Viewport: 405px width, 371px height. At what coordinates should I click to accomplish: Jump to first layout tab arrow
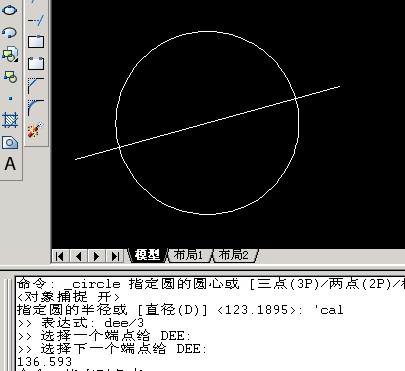tap(59, 256)
